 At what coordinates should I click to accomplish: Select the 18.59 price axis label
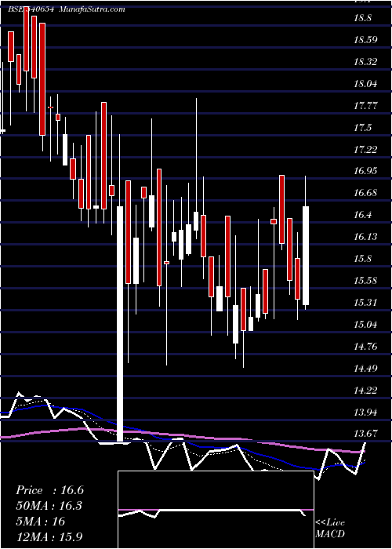tap(365, 39)
